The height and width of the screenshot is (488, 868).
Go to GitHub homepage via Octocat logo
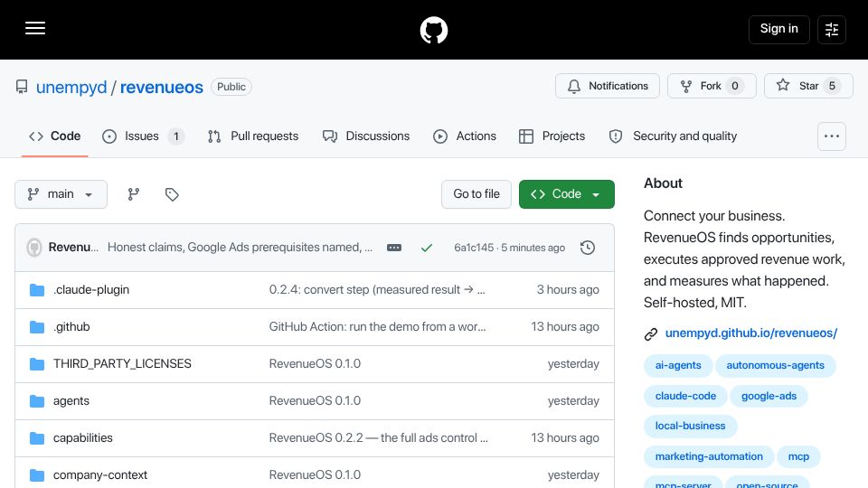433,30
